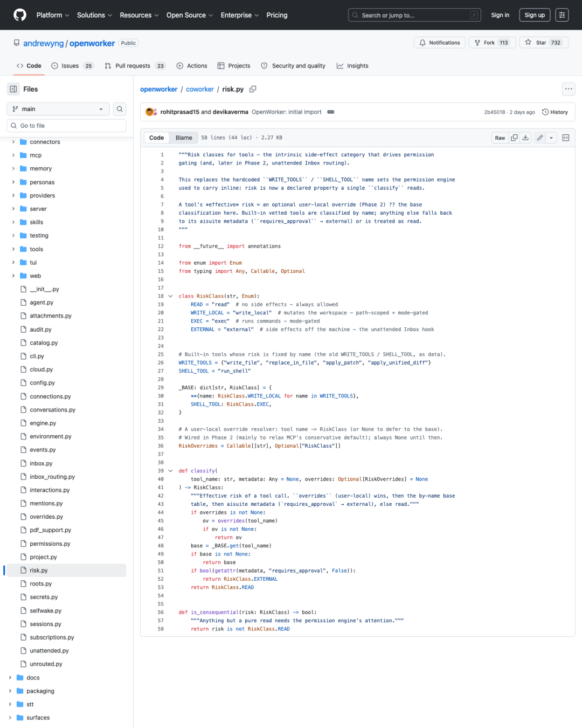Copy the risk.py file path
Image resolution: width=582 pixels, height=728 pixels.
click(253, 89)
